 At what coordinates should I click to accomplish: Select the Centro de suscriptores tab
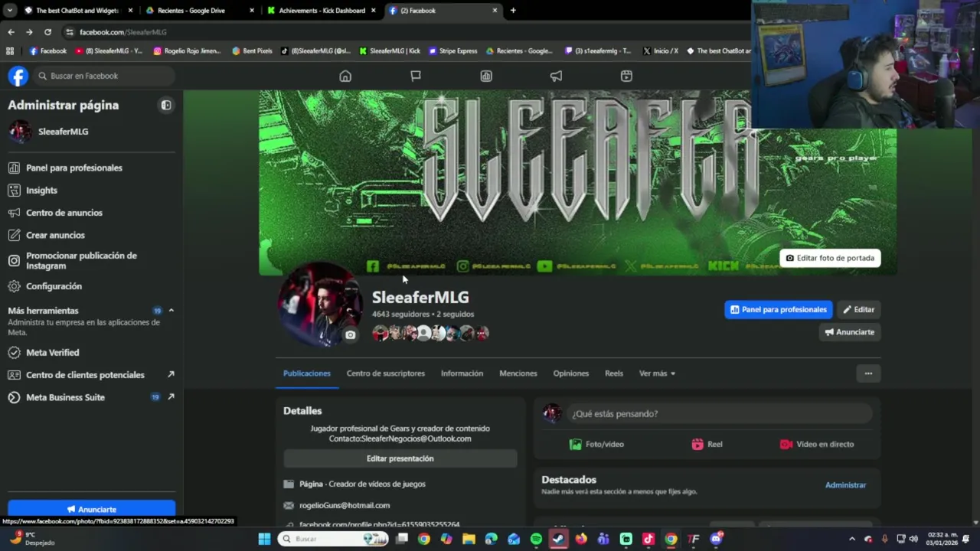click(385, 373)
